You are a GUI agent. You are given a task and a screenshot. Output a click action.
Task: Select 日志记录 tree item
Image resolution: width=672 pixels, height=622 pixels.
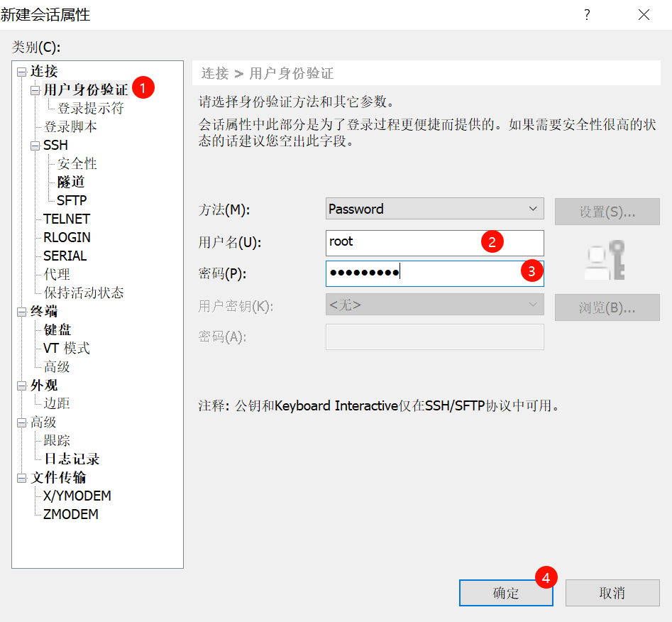click(x=72, y=459)
